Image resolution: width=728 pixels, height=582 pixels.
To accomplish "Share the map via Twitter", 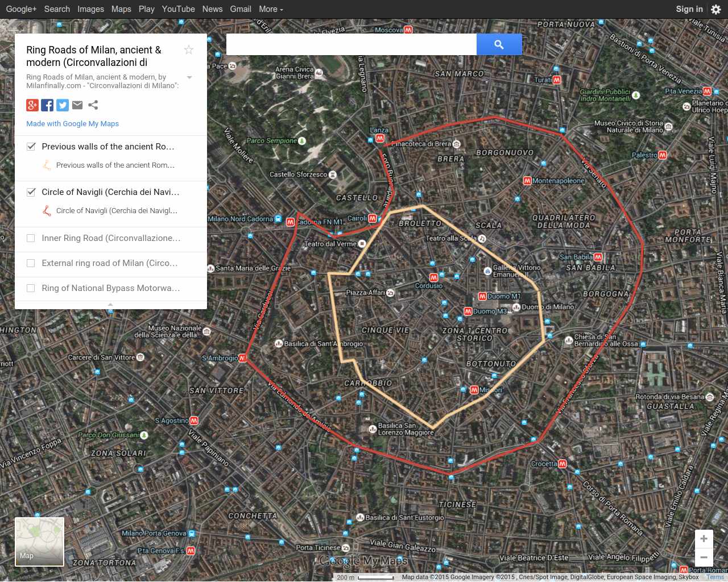I will coord(63,105).
